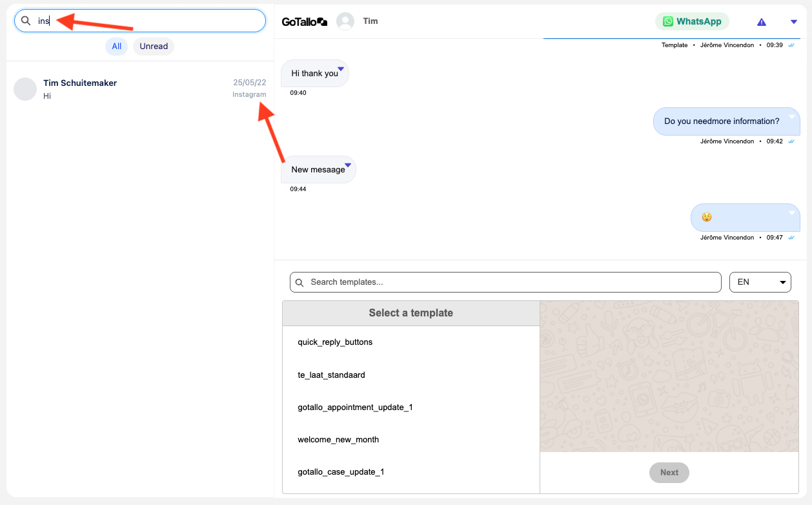Click Tim's profile avatar in header
Image resolution: width=812 pixels, height=505 pixels.
tap(345, 21)
